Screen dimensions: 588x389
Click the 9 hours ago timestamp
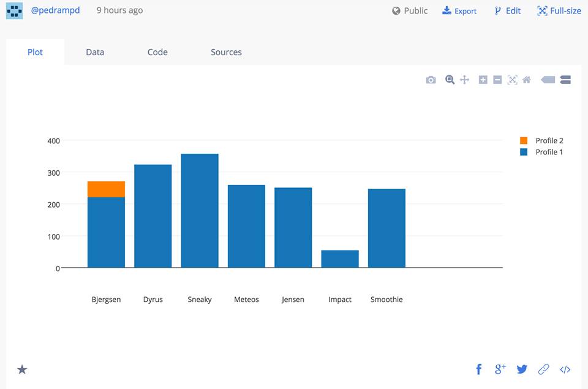[119, 10]
